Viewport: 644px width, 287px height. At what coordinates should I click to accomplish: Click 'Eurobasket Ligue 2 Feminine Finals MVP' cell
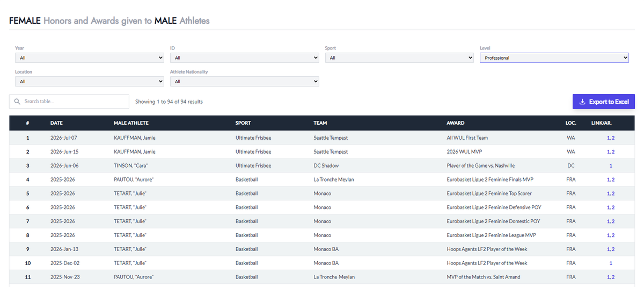[x=490, y=180]
